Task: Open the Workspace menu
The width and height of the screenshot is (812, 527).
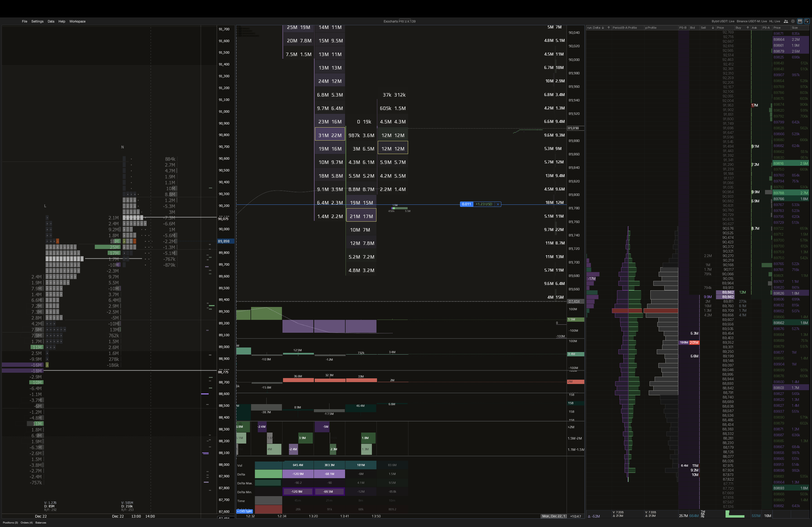Action: pos(77,21)
